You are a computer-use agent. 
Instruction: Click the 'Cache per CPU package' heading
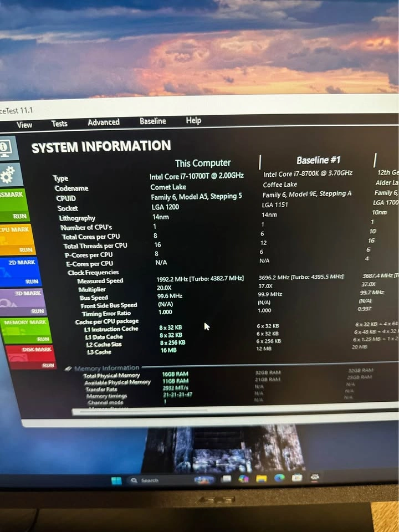click(107, 321)
